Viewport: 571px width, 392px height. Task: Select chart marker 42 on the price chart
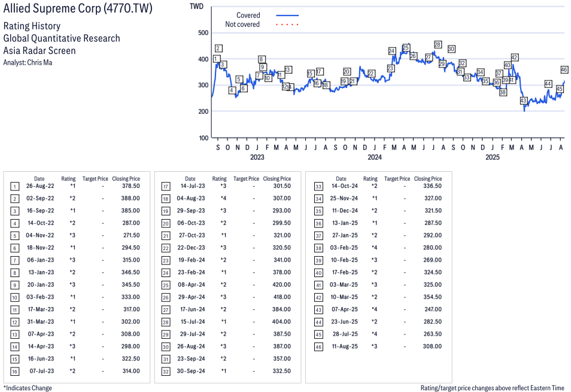[x=514, y=57]
